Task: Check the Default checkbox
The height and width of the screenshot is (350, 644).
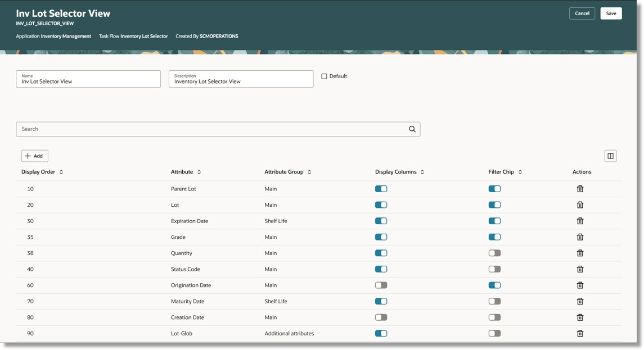Action: [x=324, y=76]
